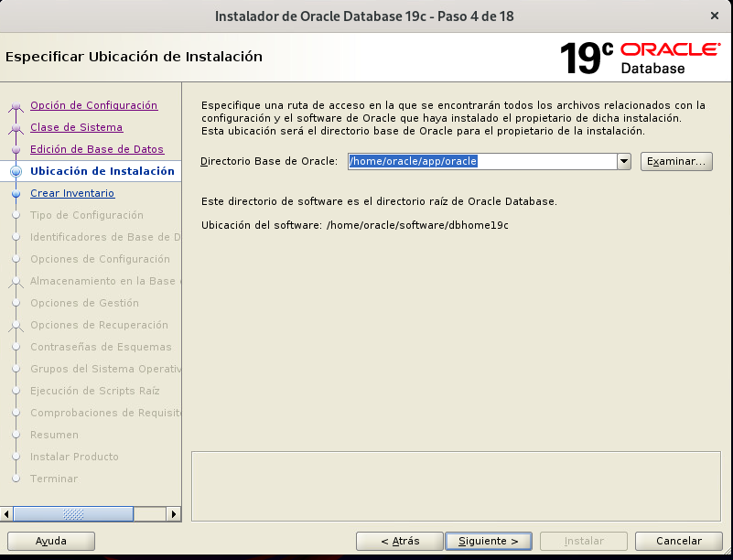Go to Edición de Base de Datos step
This screenshot has height=560, width=733.
(x=96, y=149)
